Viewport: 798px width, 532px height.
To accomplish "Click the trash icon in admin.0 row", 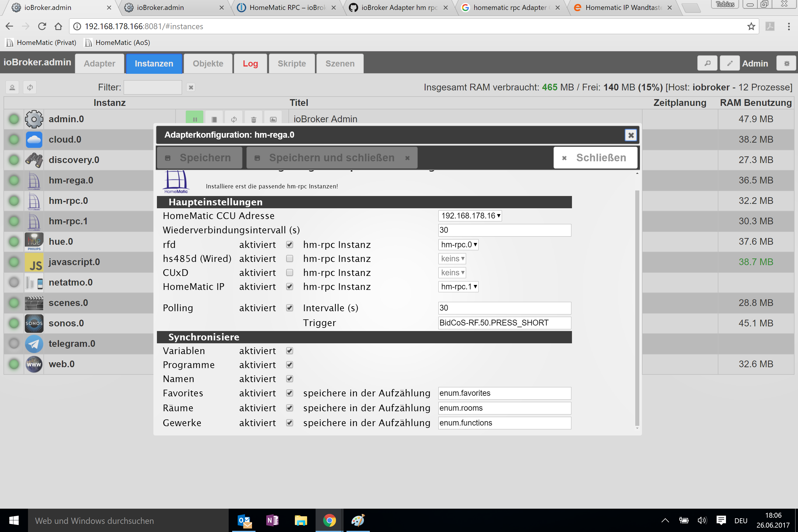I will point(253,119).
